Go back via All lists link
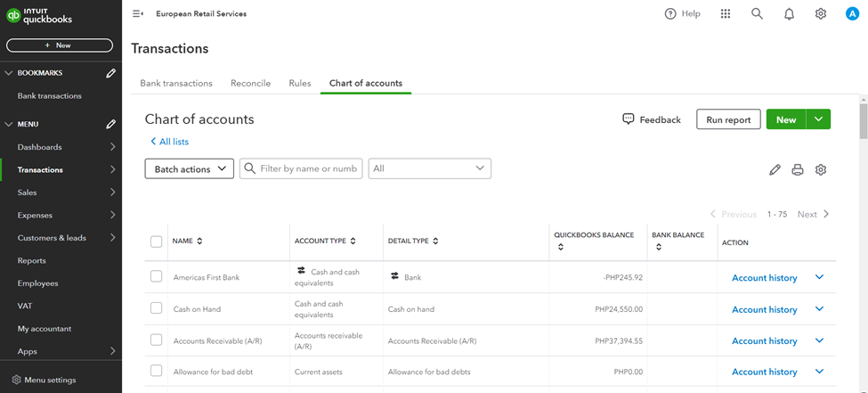This screenshot has height=393, width=868. (169, 142)
